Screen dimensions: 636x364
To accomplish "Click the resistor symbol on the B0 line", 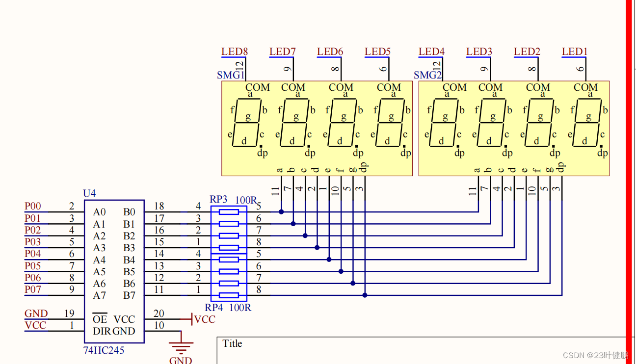I will (x=229, y=212).
